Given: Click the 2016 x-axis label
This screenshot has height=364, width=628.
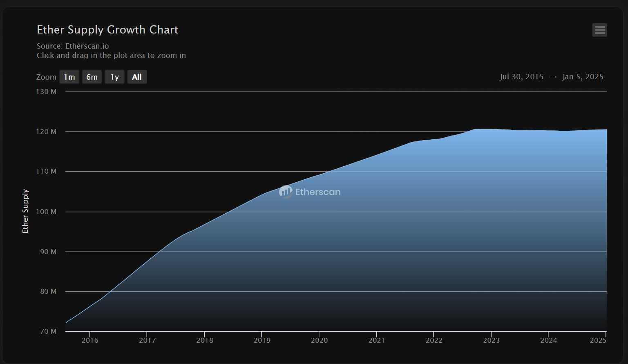Looking at the screenshot, I should (90, 340).
